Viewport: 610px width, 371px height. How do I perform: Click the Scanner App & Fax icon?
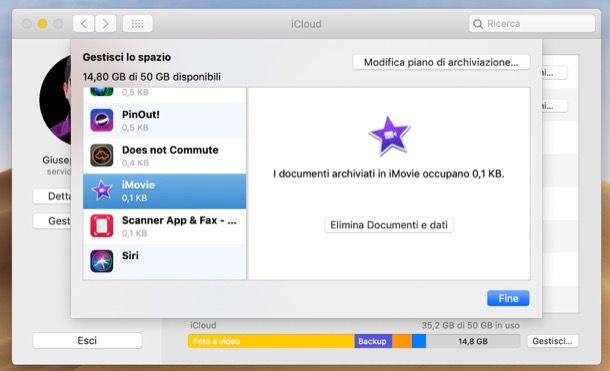tap(102, 226)
